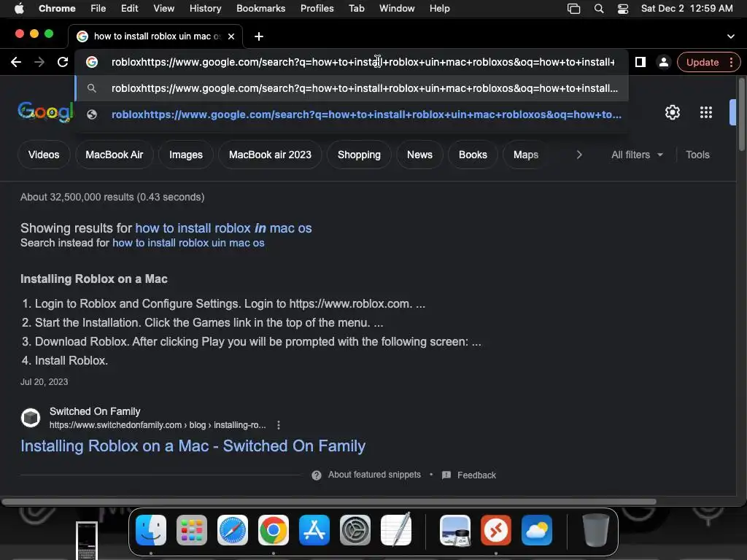Open System Settings from the Dock

pyautogui.click(x=355, y=530)
